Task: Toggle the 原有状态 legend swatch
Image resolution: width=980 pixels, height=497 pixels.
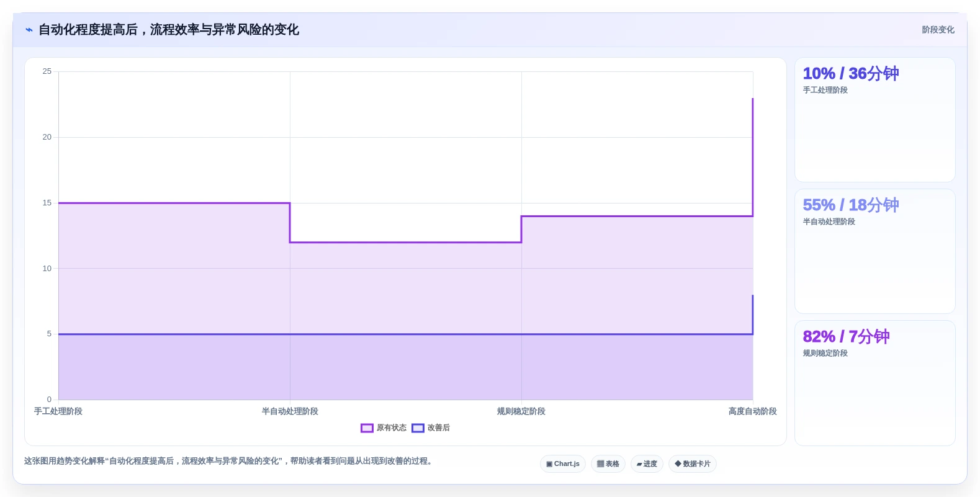Action: pos(367,428)
